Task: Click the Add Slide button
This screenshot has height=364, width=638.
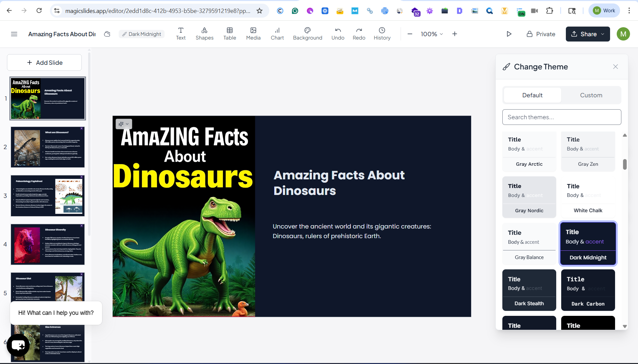Action: tap(45, 62)
